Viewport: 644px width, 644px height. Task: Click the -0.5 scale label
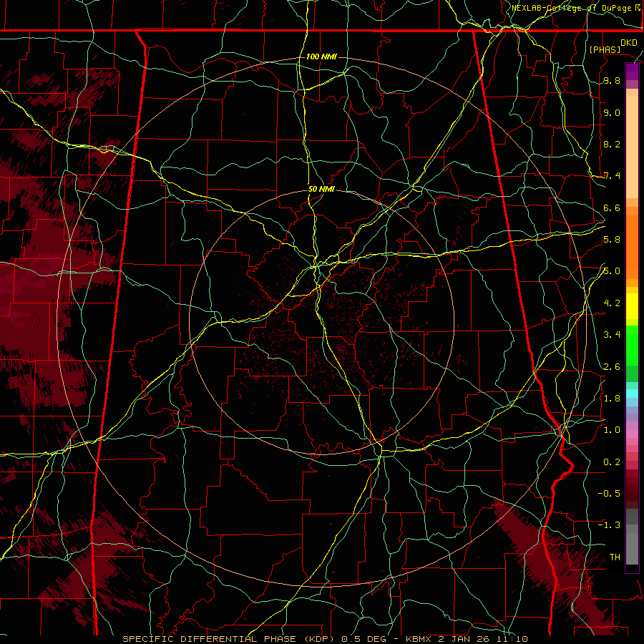pos(609,494)
